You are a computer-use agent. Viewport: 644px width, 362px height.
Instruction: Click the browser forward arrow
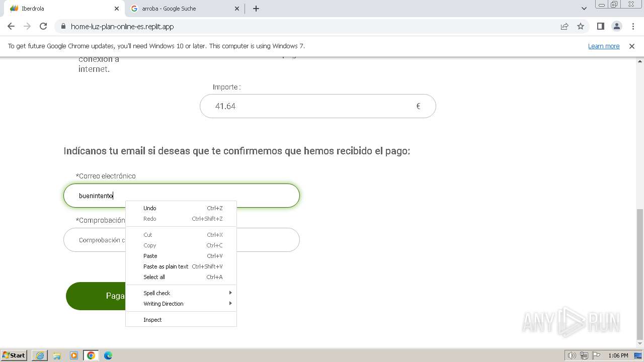tap(27, 26)
